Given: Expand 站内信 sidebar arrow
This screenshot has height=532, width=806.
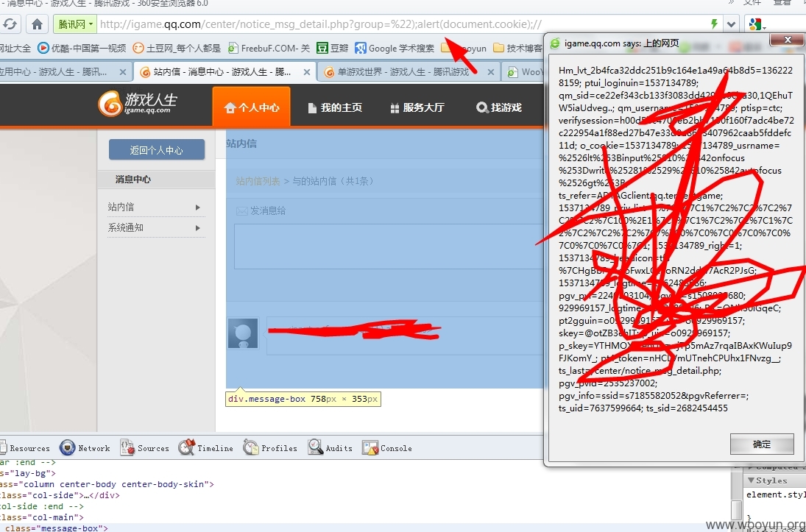Looking at the screenshot, I should point(198,208).
